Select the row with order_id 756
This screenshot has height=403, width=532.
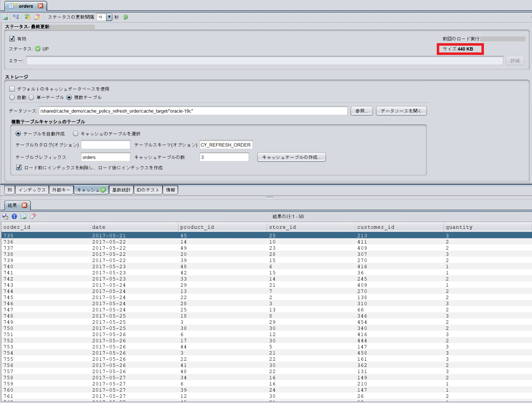pyautogui.click(x=267, y=365)
